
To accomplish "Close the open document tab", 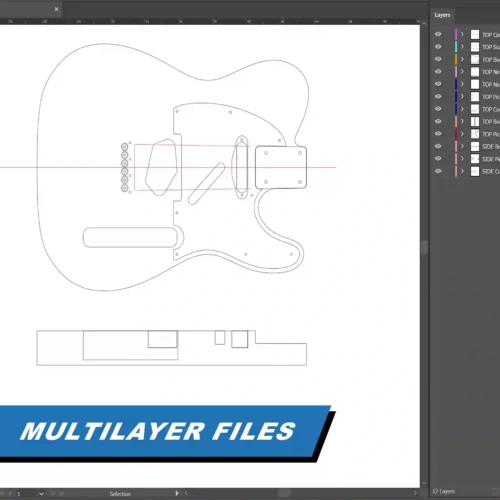I will pyautogui.click(x=56, y=9).
